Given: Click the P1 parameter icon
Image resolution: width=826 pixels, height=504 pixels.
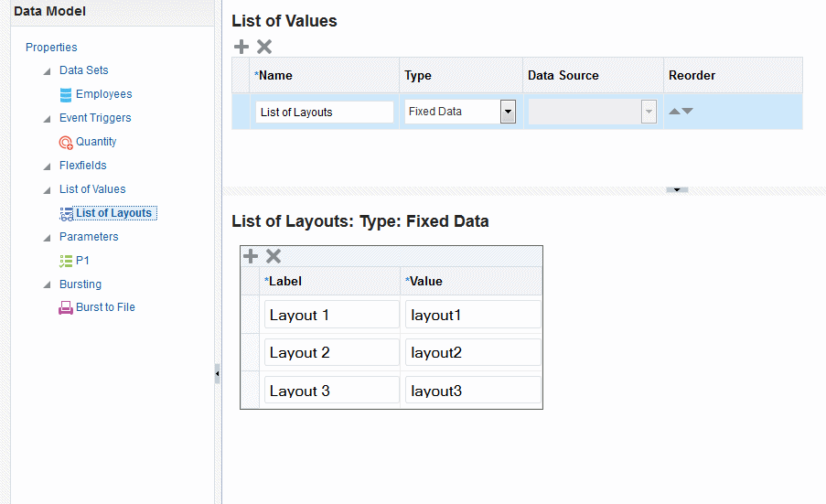Looking at the screenshot, I should pyautogui.click(x=66, y=261).
